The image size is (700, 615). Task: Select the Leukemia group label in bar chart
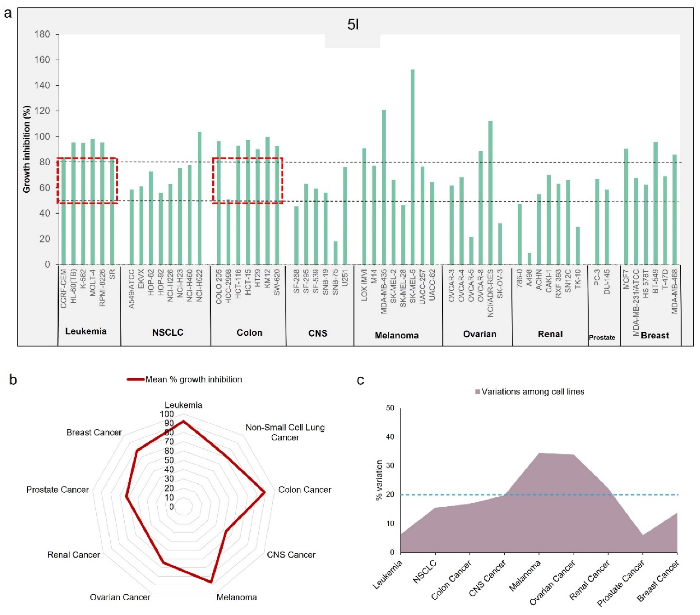pos(86,331)
